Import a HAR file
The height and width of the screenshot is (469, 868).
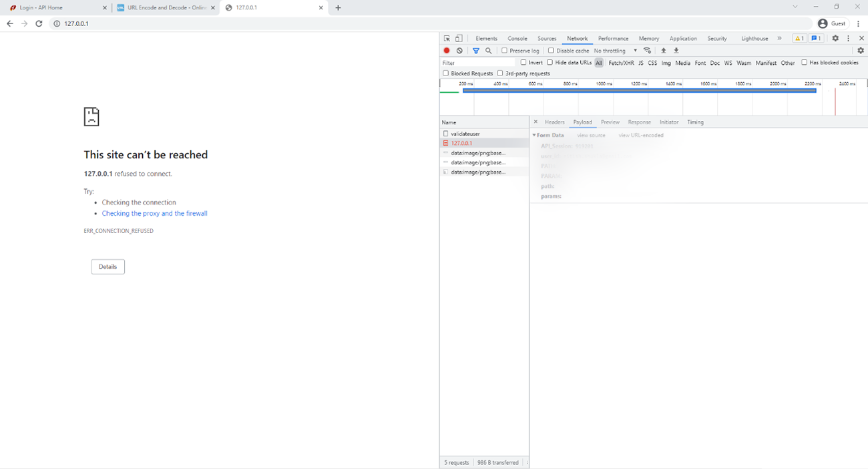[663, 50]
